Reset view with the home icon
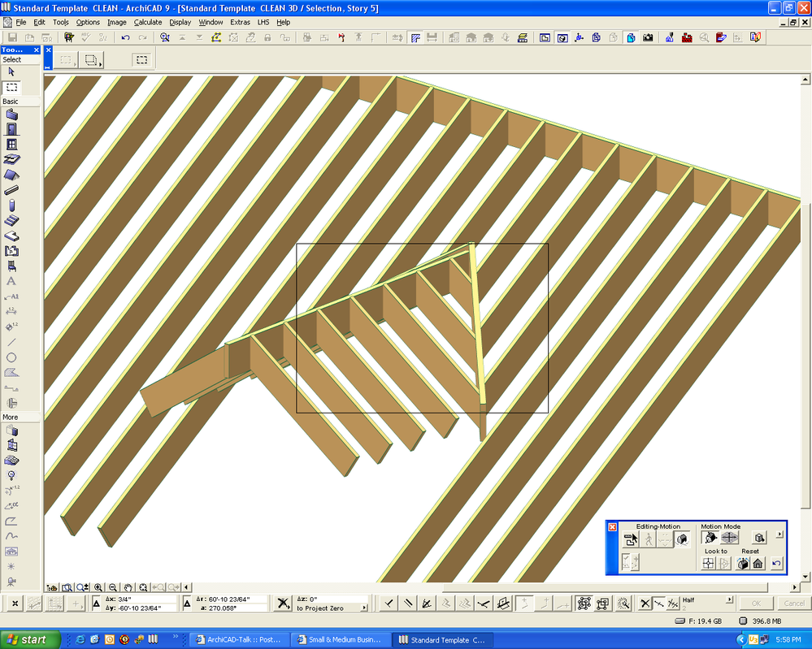 point(758,564)
